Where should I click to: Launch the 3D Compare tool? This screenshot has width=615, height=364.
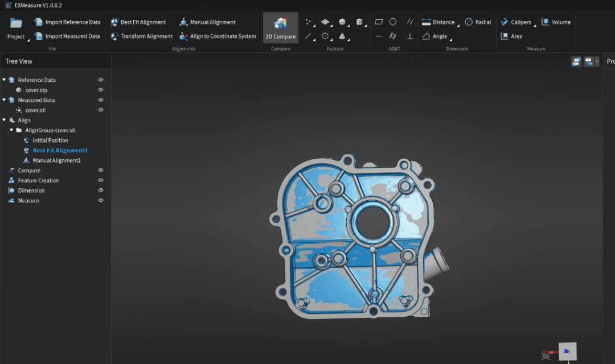tap(280, 28)
